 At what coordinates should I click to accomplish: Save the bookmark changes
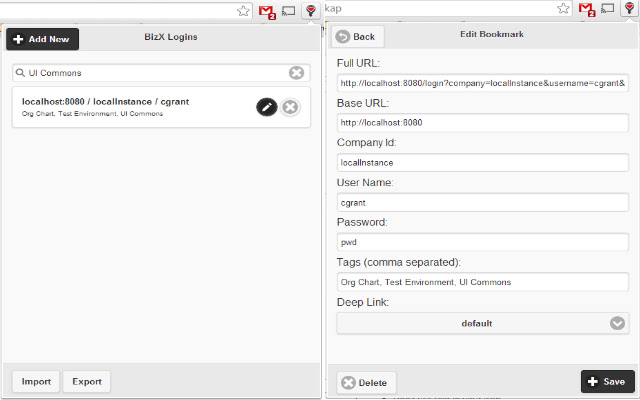coord(608,382)
